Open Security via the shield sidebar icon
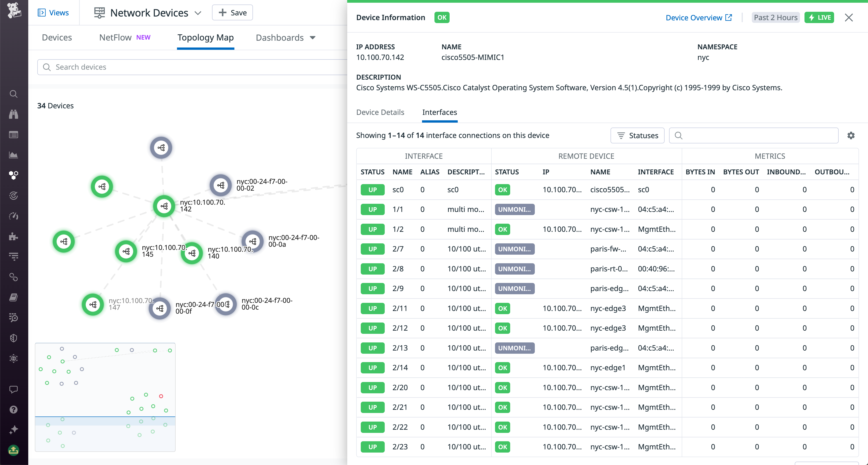Screen dimensions: 868x465 14,338
